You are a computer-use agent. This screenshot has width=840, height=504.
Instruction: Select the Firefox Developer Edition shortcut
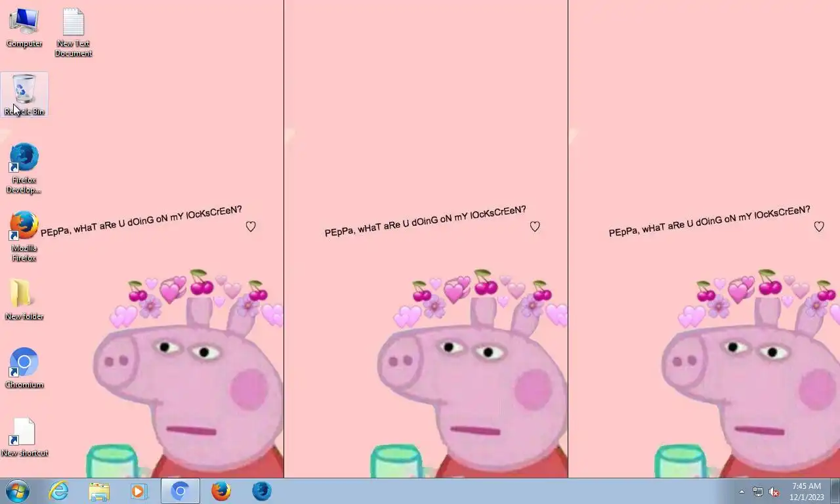24,169
